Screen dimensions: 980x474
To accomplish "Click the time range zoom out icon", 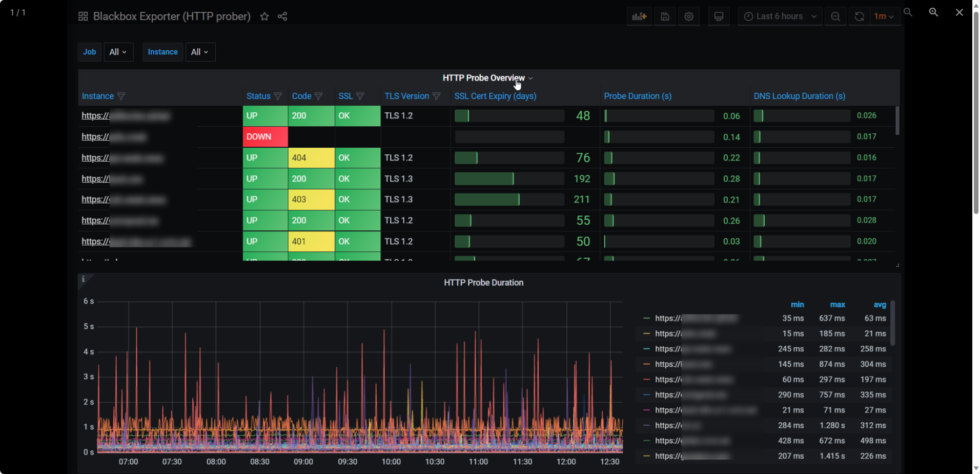I will [x=835, y=16].
